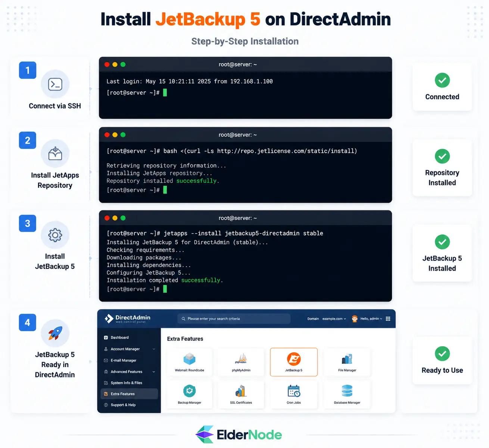The image size is (489, 448).
Task: Click the ElderNode logo at bottom
Action: [x=239, y=435]
